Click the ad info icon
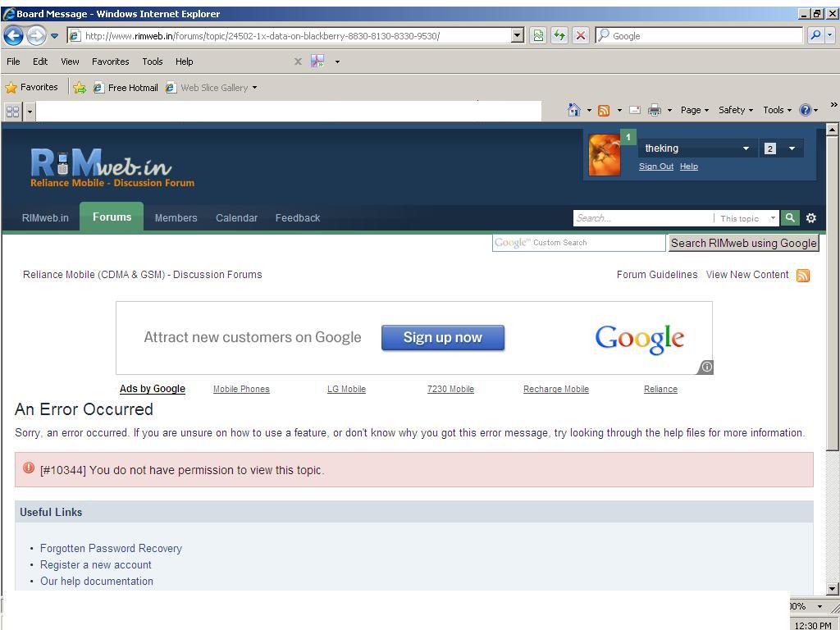 click(706, 367)
